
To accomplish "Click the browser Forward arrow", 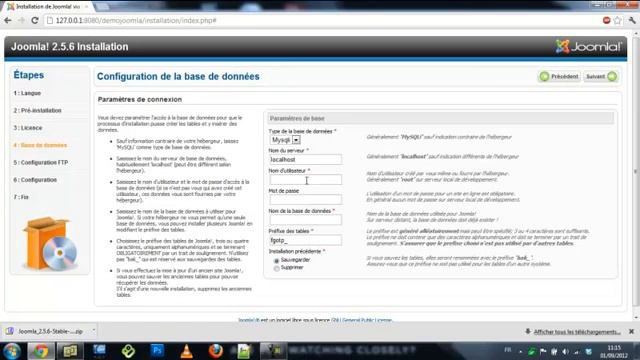I will pos(21,20).
